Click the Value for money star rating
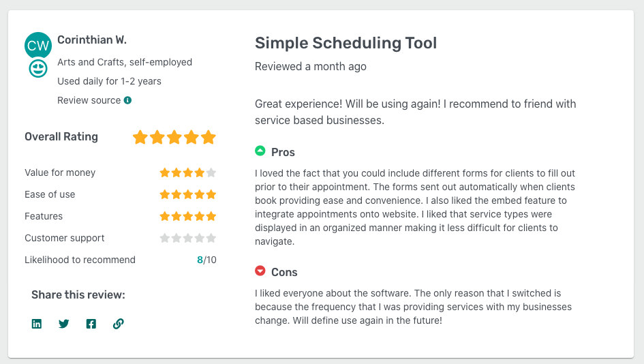The image size is (644, 364). pos(187,172)
